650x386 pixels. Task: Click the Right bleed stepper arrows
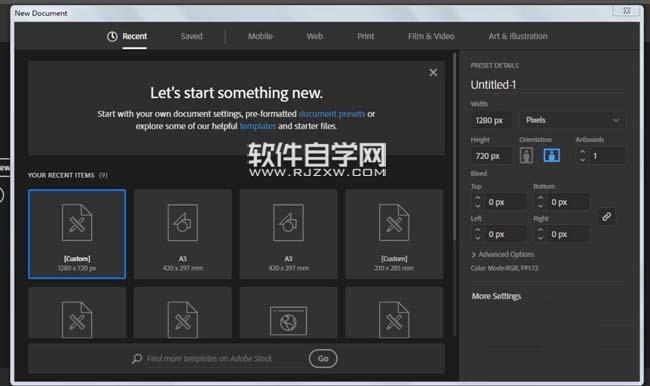pyautogui.click(x=540, y=234)
